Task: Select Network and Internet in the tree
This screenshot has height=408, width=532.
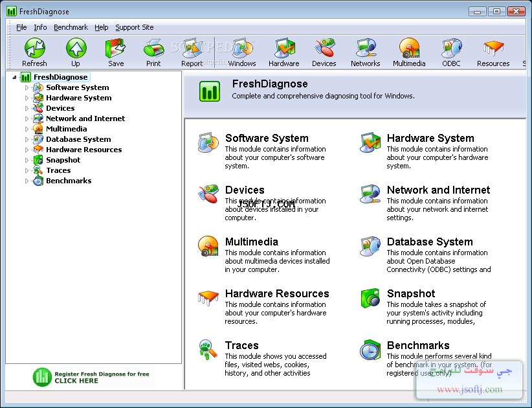Action: click(x=85, y=119)
